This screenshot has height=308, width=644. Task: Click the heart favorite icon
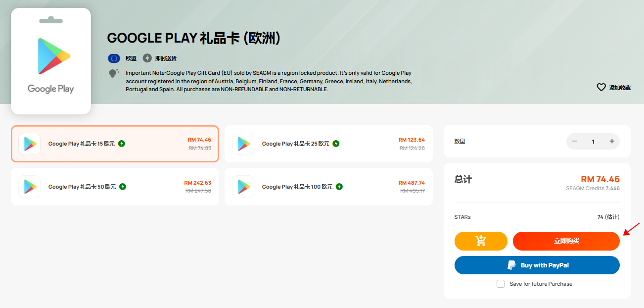[x=601, y=87]
